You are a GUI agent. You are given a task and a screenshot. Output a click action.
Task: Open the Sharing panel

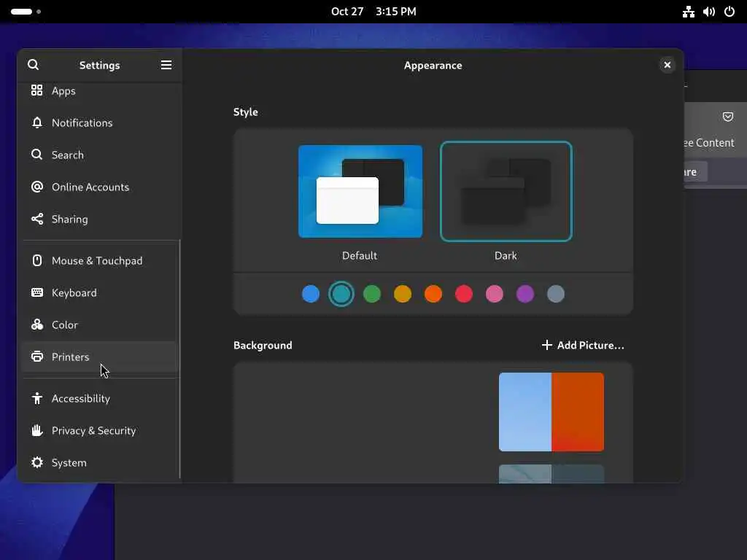click(99, 219)
